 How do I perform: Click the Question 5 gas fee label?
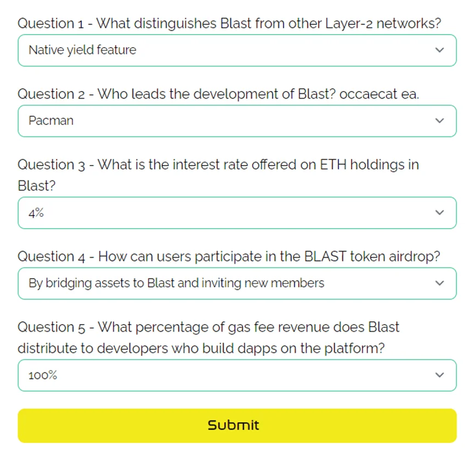[208, 338]
